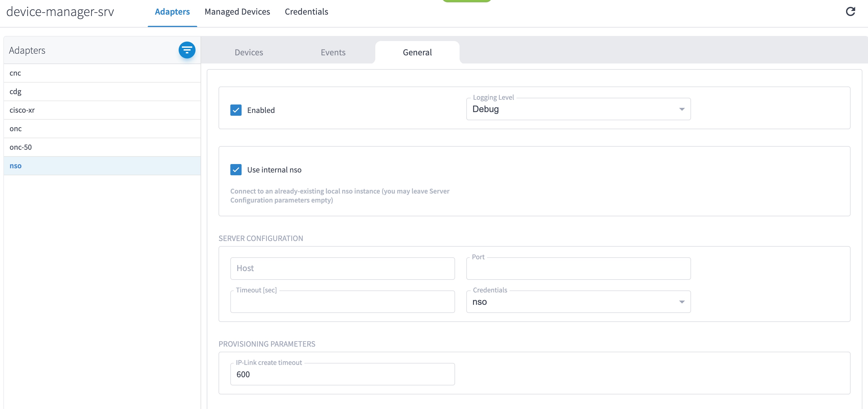The height and width of the screenshot is (409, 868).
Task: Click into the Host input field
Action: [342, 269]
